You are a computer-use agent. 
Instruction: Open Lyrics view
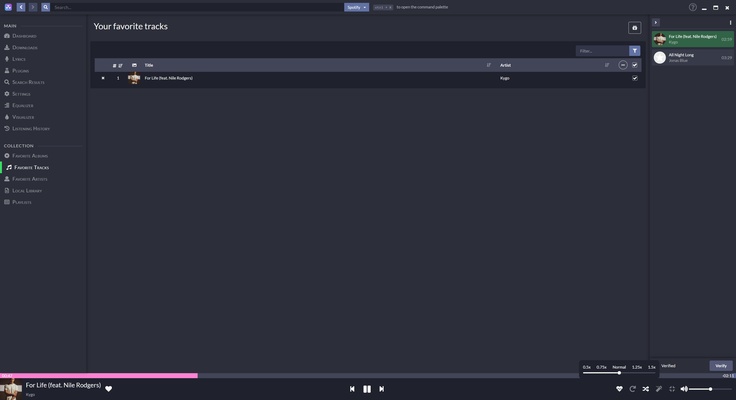click(x=15, y=59)
